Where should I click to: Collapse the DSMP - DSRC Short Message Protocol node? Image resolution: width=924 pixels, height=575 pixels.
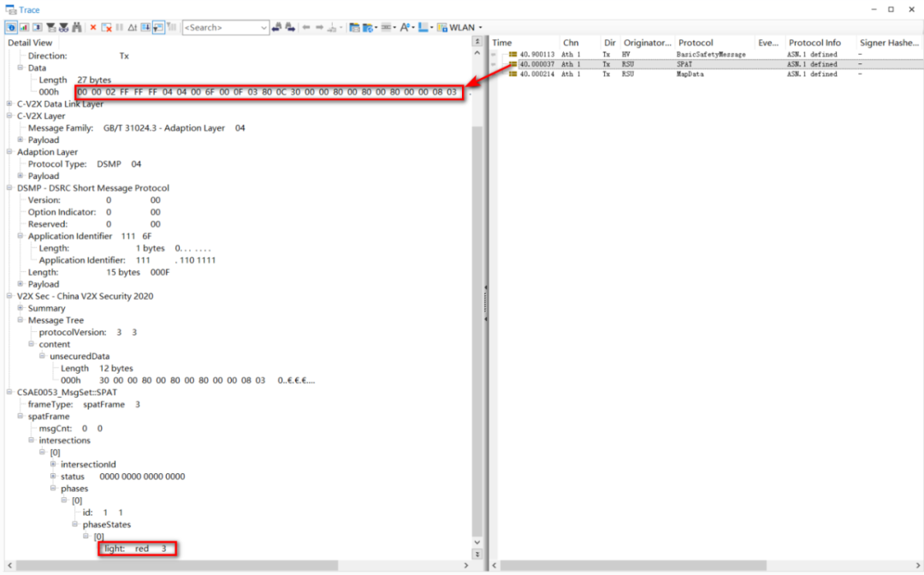9,188
